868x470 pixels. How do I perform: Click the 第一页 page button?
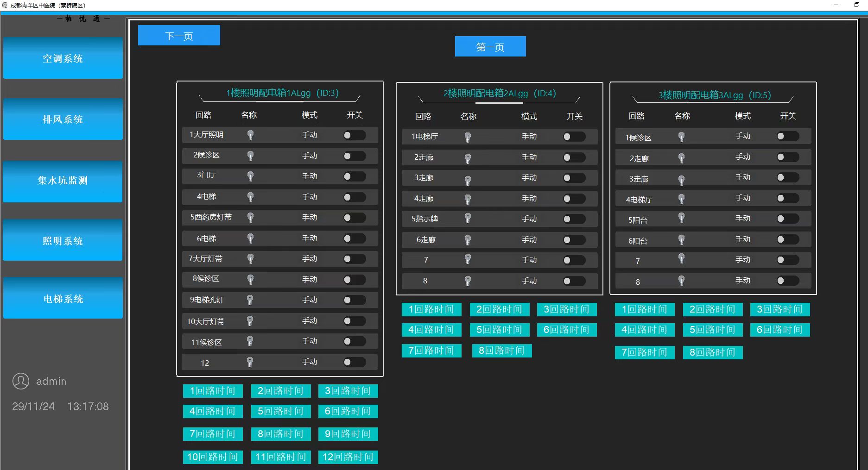coord(490,46)
